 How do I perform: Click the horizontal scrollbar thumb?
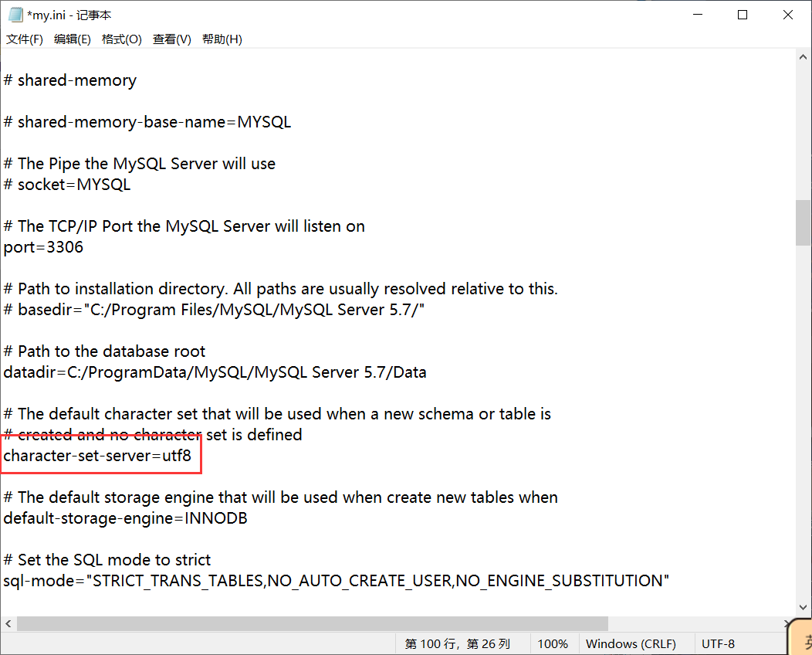313,623
